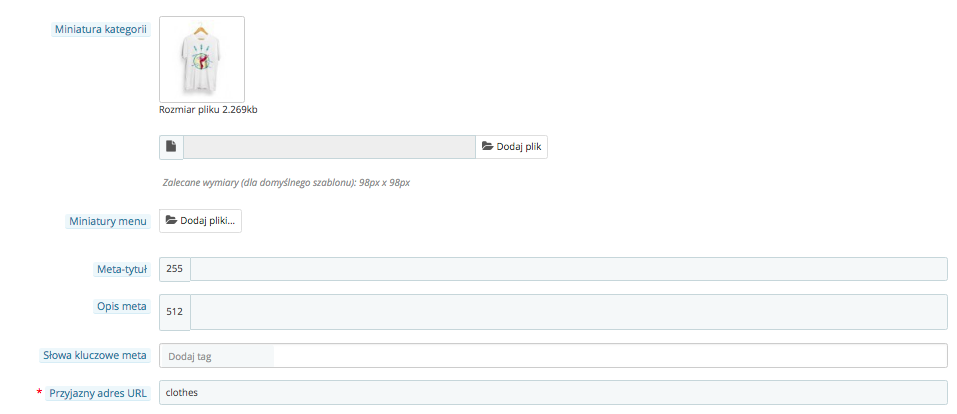Focus the Meta-tytuł text field
The image size is (957, 414).
pyautogui.click(x=569, y=269)
